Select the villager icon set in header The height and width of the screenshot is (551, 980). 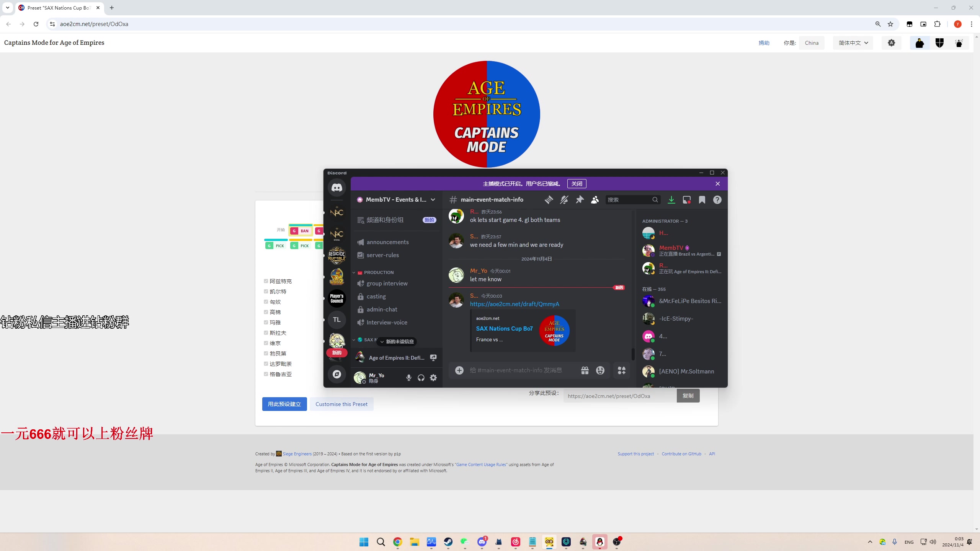(920, 43)
